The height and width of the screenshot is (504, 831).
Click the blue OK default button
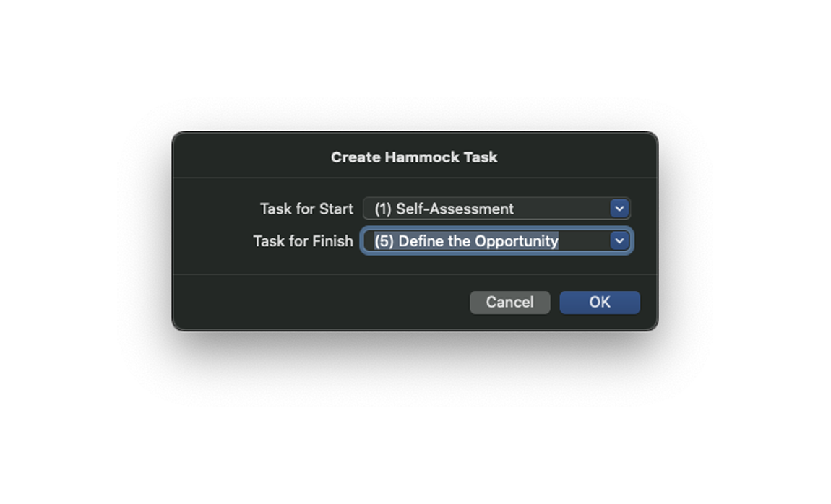pos(599,303)
